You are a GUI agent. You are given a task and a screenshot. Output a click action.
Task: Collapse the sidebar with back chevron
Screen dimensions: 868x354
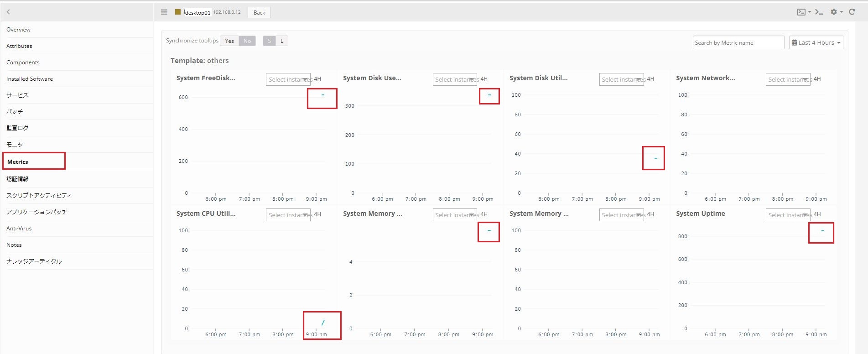click(8, 12)
